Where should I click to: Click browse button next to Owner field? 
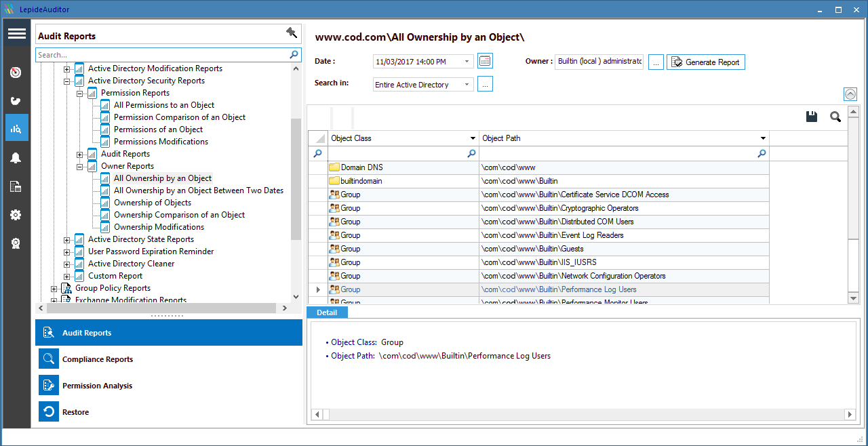click(x=656, y=62)
